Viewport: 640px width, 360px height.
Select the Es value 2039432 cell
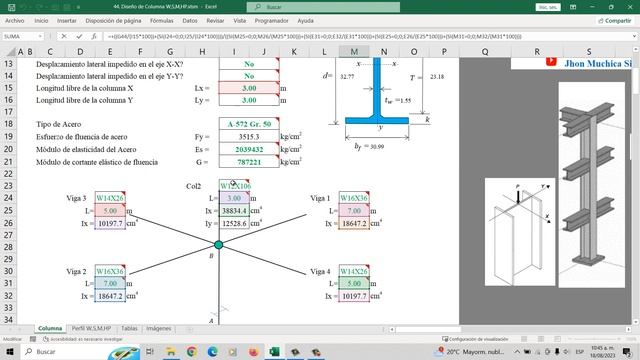point(249,149)
